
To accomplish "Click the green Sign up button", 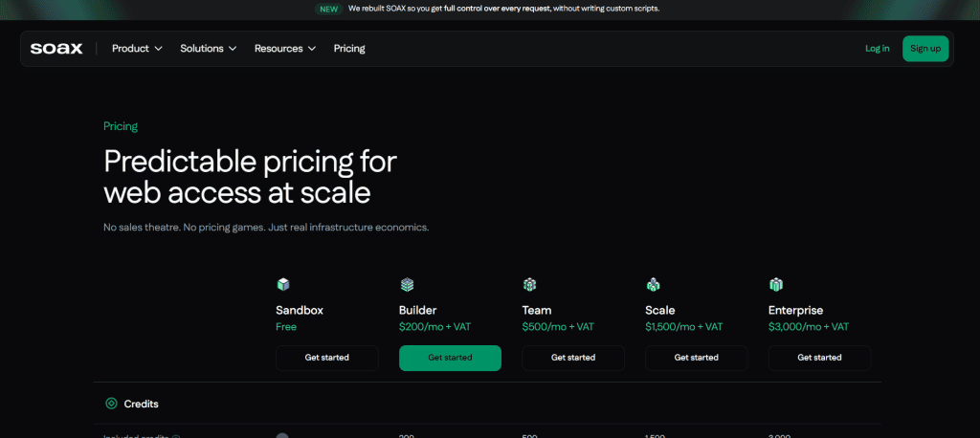I will (925, 49).
